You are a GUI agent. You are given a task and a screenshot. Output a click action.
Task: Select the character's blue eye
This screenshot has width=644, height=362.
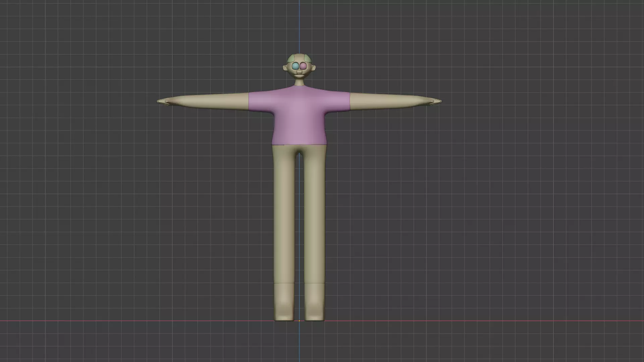click(296, 66)
